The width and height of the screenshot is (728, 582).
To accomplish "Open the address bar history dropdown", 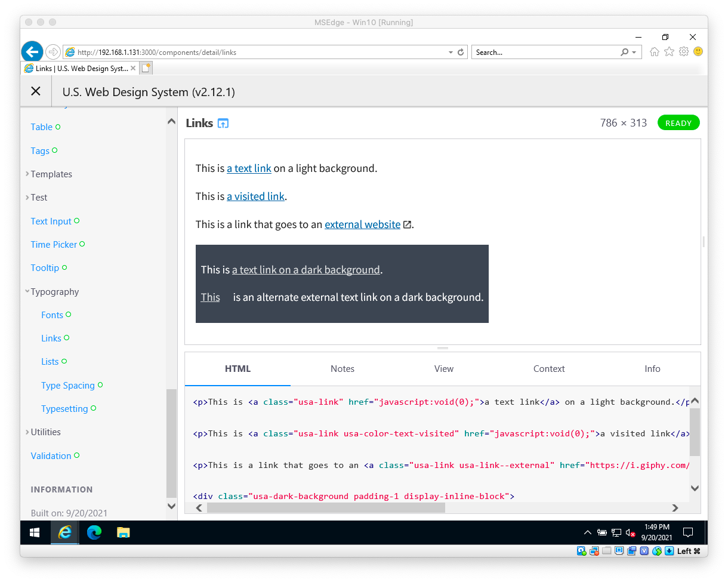I will 451,53.
